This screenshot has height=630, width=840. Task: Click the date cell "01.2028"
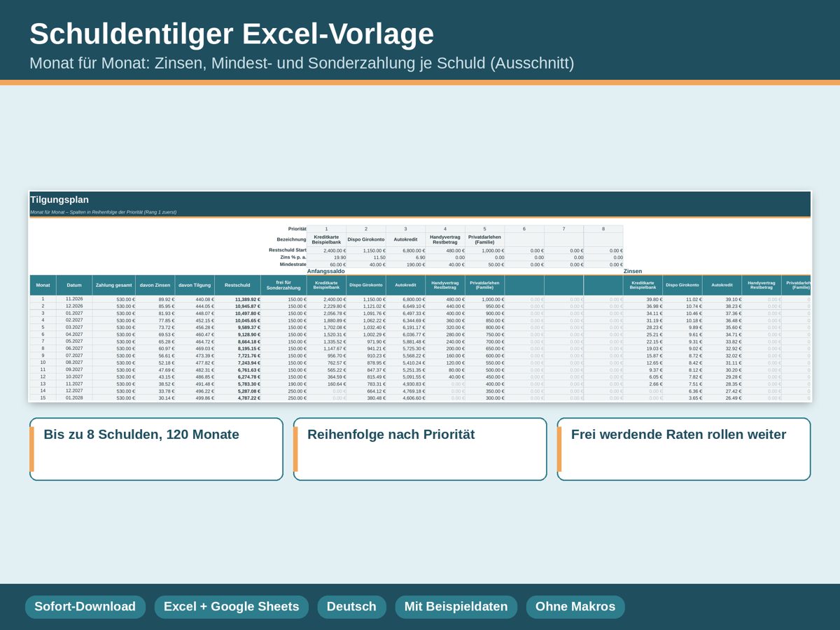point(74,398)
